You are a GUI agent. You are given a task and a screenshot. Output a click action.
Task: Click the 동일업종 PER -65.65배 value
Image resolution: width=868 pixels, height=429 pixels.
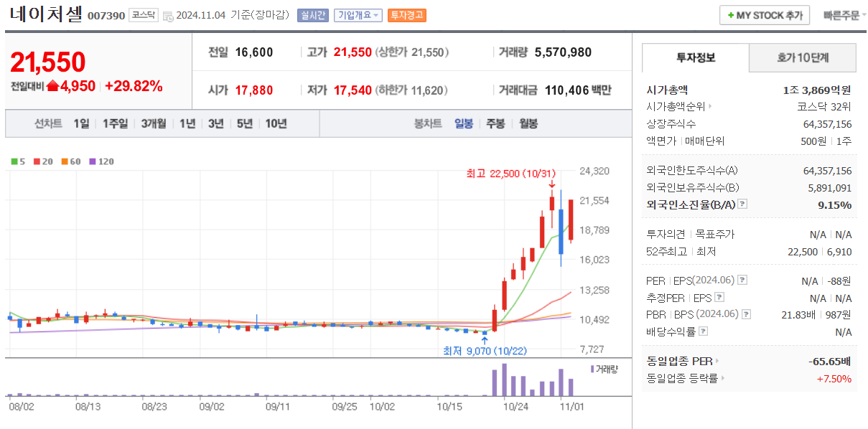click(830, 361)
